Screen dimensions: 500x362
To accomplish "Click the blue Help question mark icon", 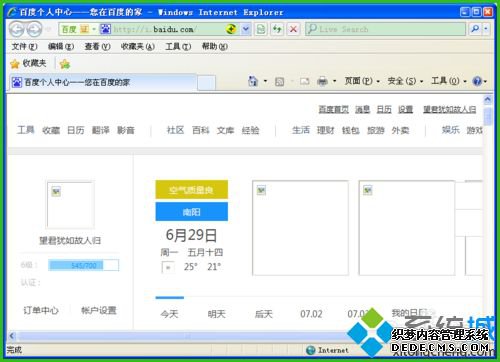I will coord(477,81).
